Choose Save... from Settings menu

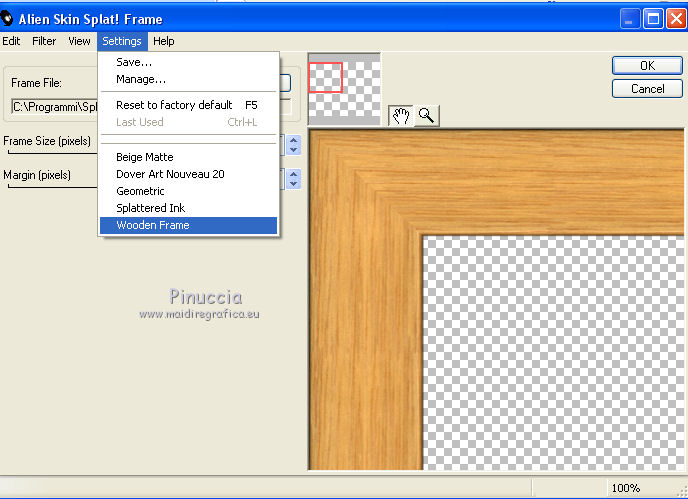coord(189,62)
